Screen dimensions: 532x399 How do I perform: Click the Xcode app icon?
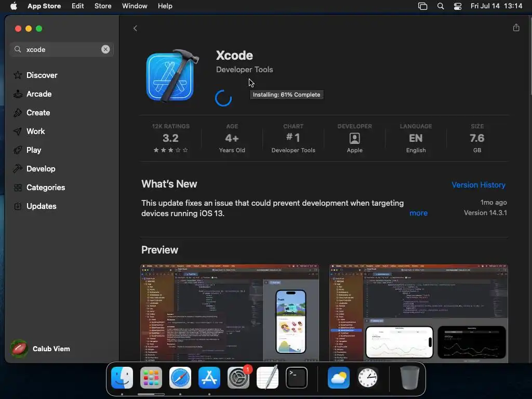[x=171, y=76]
